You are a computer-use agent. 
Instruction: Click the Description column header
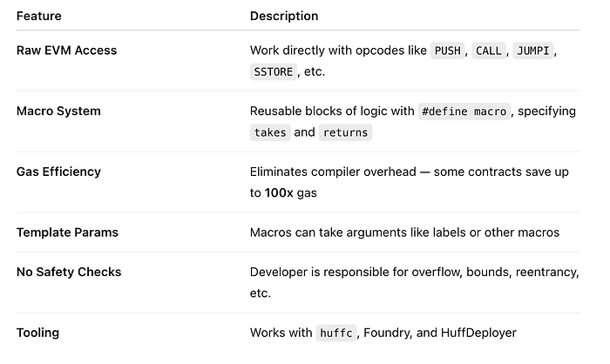coord(284,16)
